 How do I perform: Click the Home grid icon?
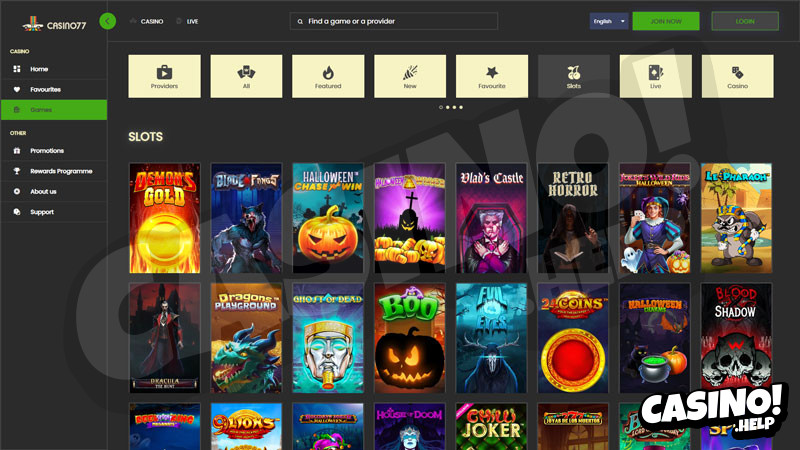[x=17, y=69]
